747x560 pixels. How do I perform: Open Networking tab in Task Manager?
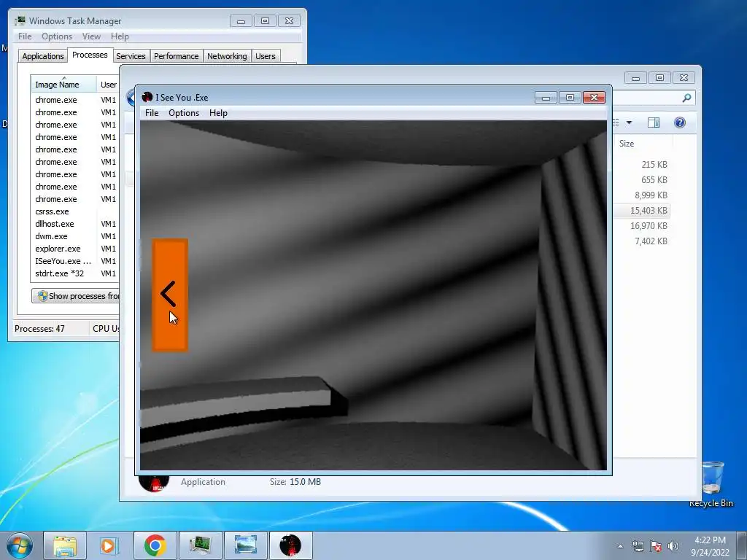pos(227,56)
